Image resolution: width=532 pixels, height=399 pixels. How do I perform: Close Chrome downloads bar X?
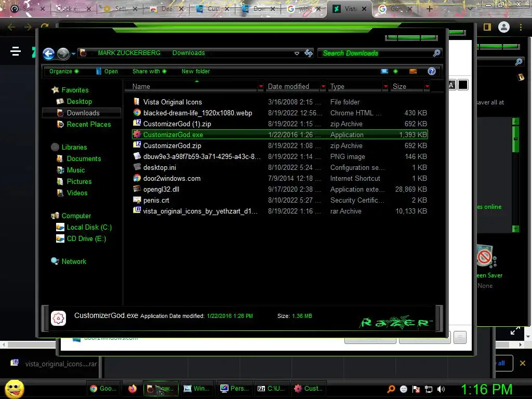click(x=523, y=363)
